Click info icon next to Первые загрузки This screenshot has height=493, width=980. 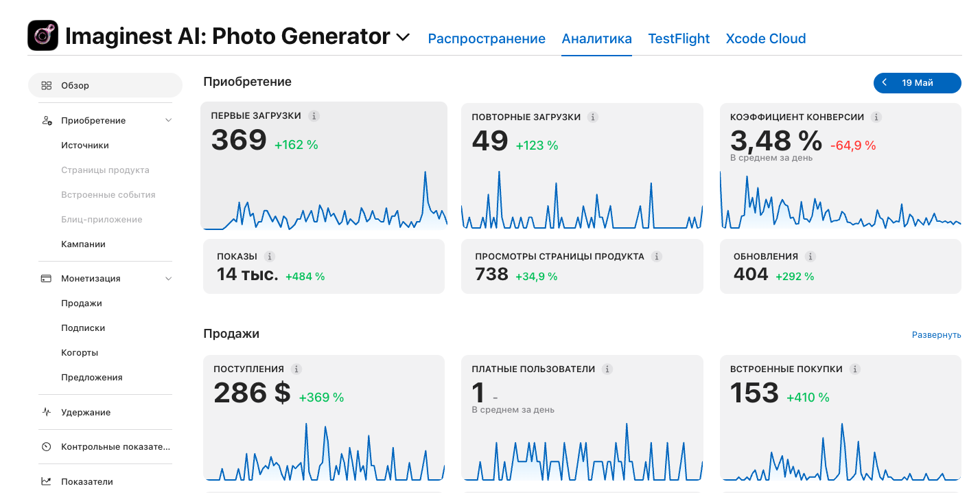coord(314,117)
